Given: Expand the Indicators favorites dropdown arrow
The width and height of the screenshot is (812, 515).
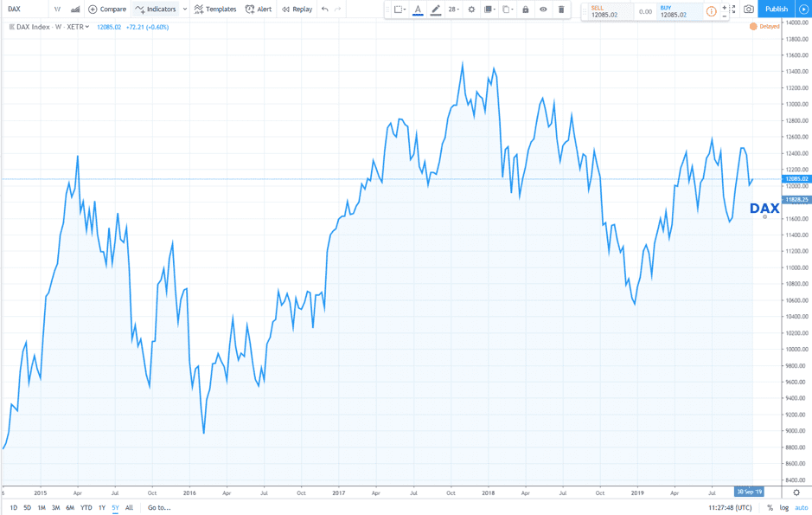Looking at the screenshot, I should tap(185, 10).
